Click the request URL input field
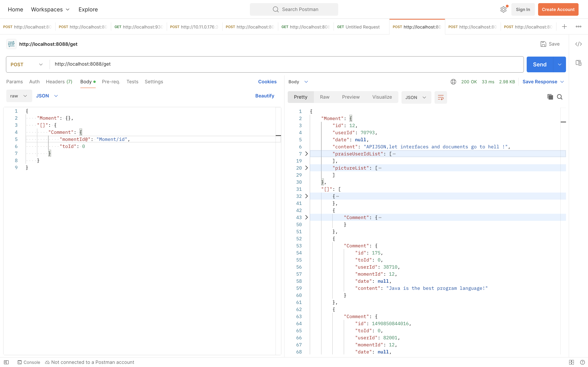Screen dimensions: 588x367 click(287, 64)
